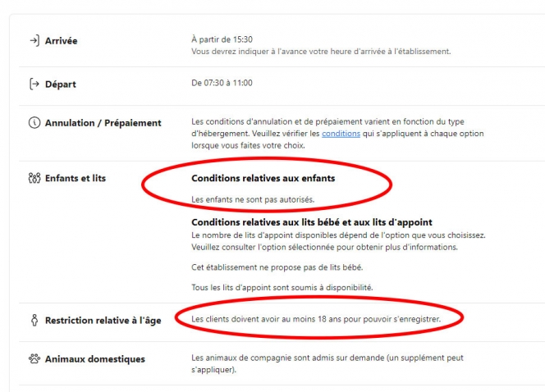Click the family icon beside Enfants et lits

34,178
